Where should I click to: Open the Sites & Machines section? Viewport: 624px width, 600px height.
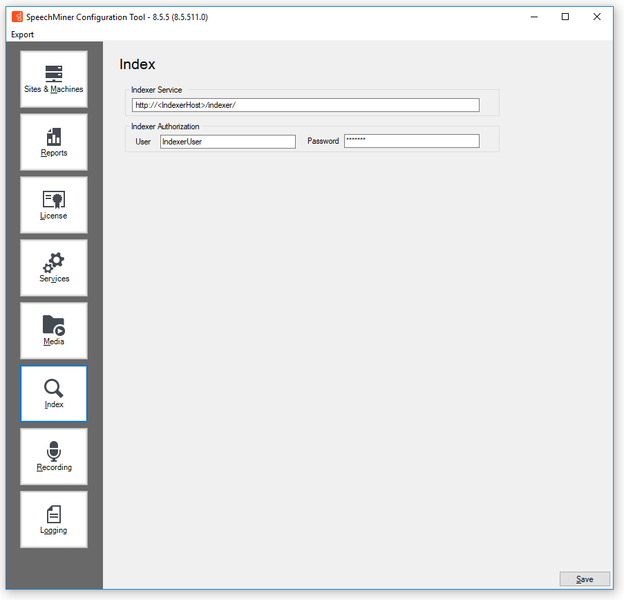click(54, 79)
